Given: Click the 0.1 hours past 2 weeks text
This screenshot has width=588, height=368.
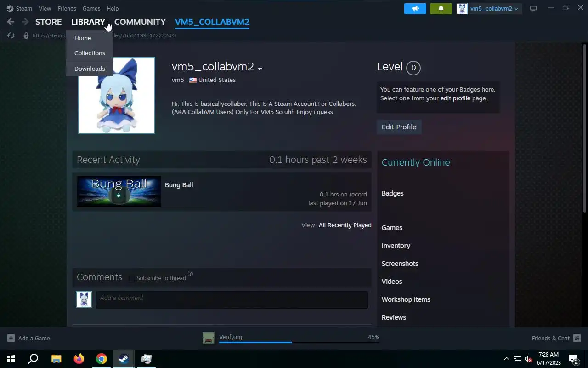Looking at the screenshot, I should (318, 160).
